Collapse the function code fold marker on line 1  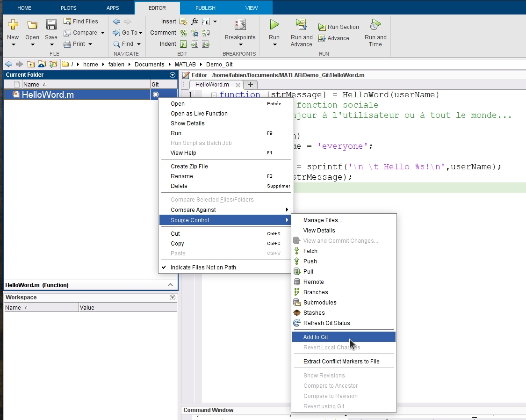coord(214,95)
